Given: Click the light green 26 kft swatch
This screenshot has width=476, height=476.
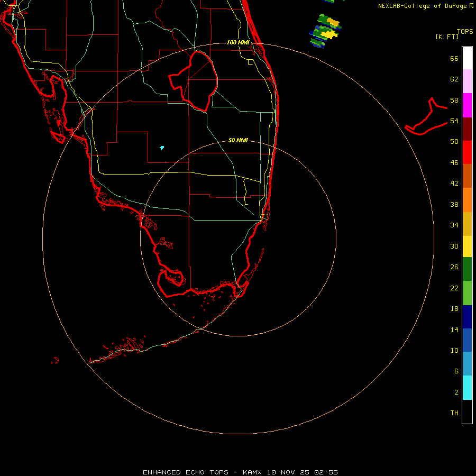Looking at the screenshot, I should (467, 293).
